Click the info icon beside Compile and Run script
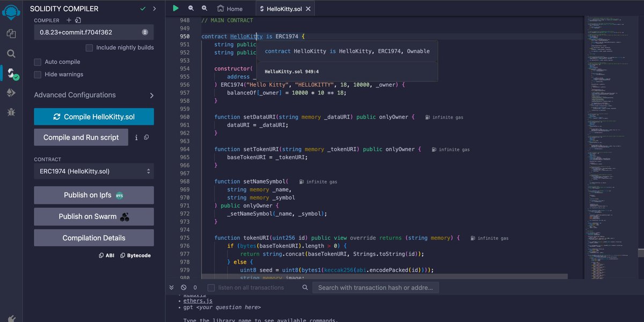The image size is (644, 322). click(136, 137)
